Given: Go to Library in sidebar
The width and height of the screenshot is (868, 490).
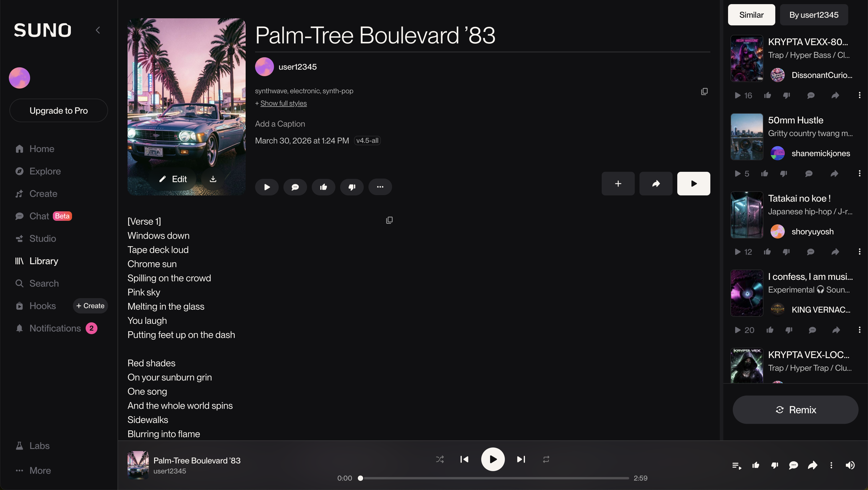Looking at the screenshot, I should pos(43,261).
